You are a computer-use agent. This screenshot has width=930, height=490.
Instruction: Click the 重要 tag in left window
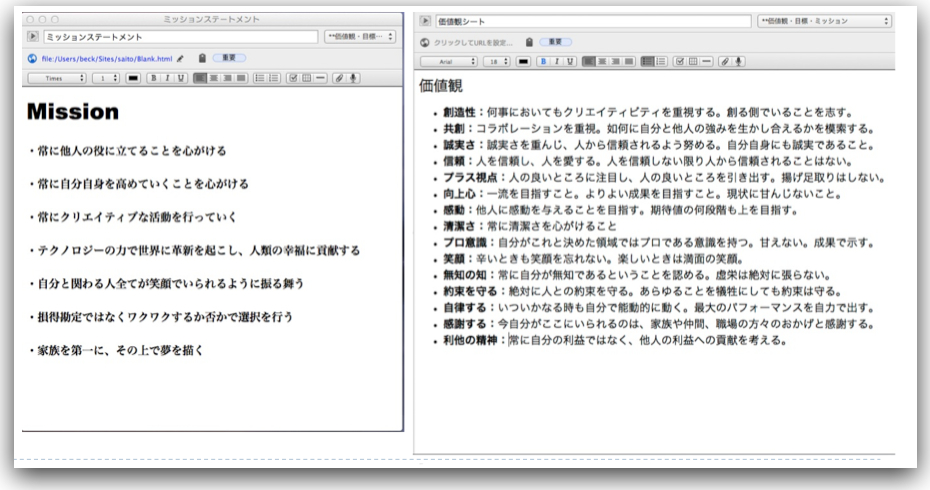(228, 58)
